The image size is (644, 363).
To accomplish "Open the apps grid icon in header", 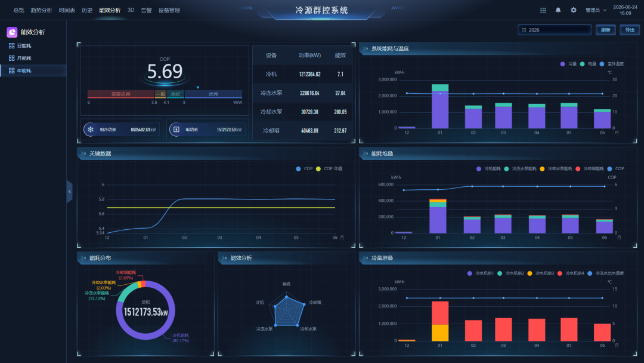I will (543, 10).
